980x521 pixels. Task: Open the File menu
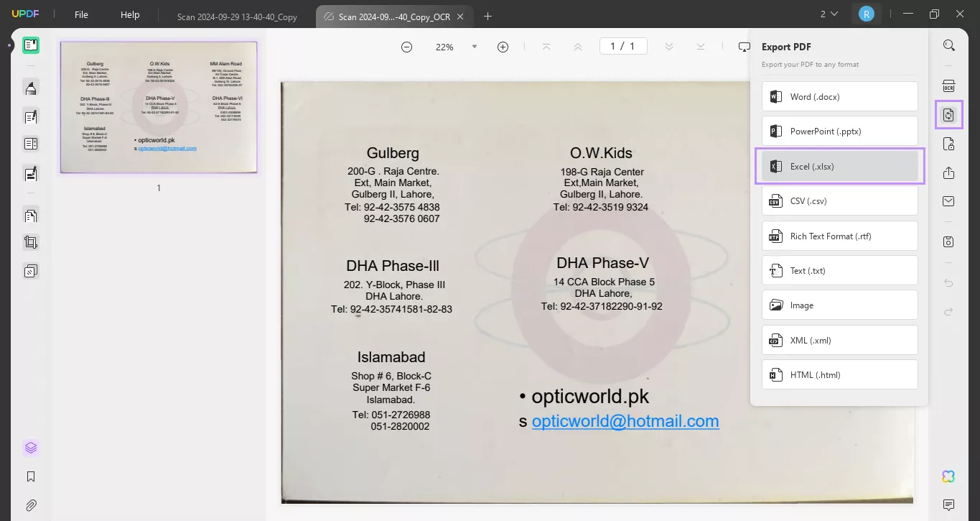[81, 14]
